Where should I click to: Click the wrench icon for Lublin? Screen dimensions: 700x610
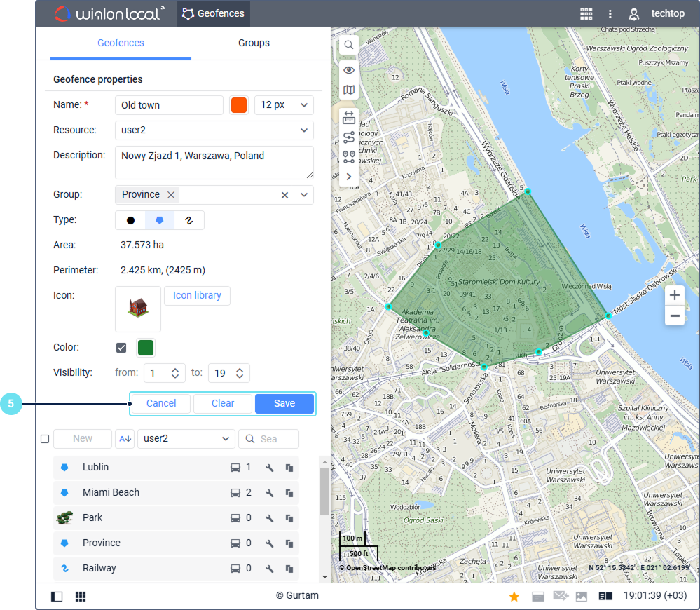[x=269, y=468]
